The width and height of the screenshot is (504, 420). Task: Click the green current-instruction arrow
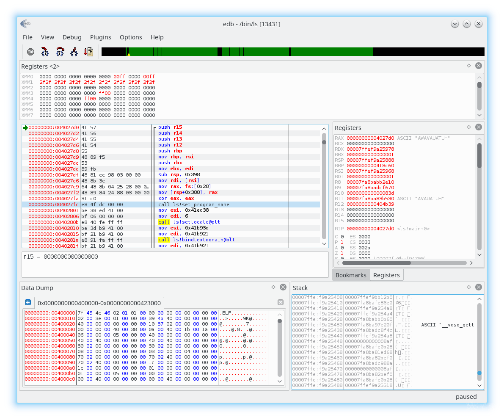pos(25,128)
